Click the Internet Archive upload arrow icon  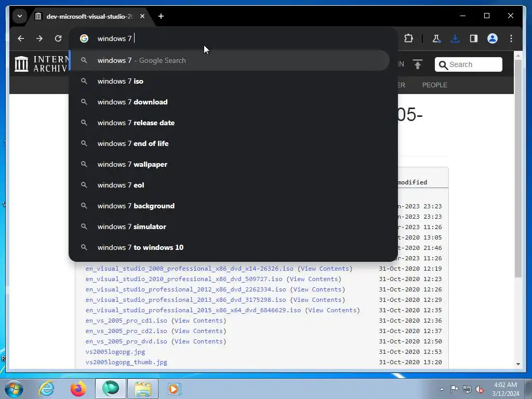click(418, 64)
